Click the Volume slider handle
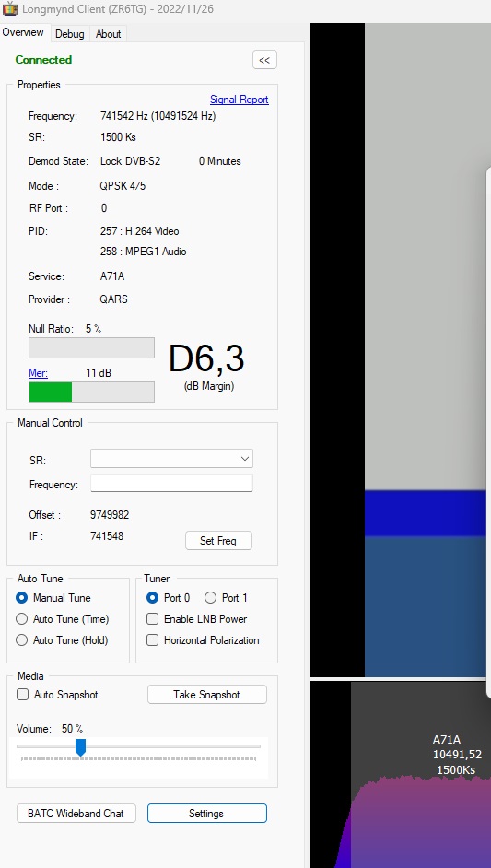Viewport: 491px width, 868px height. [x=80, y=747]
